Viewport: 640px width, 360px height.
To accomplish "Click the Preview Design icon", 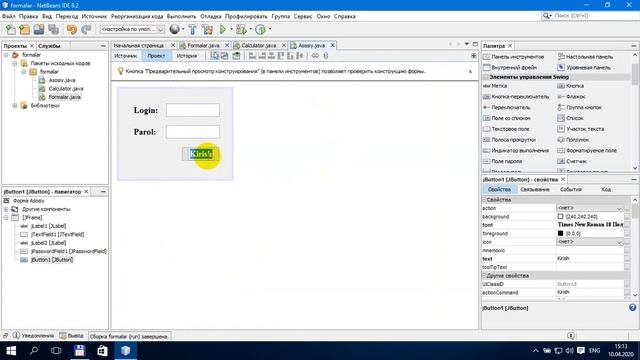I will [236, 56].
